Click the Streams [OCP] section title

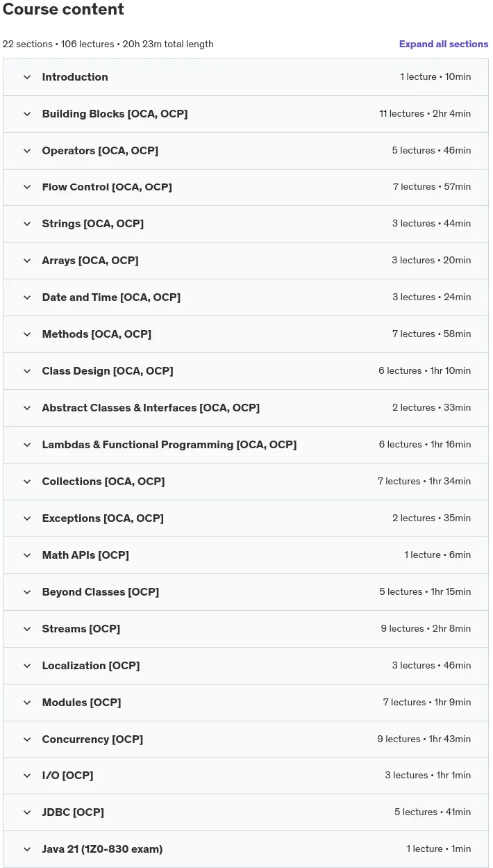(x=81, y=629)
